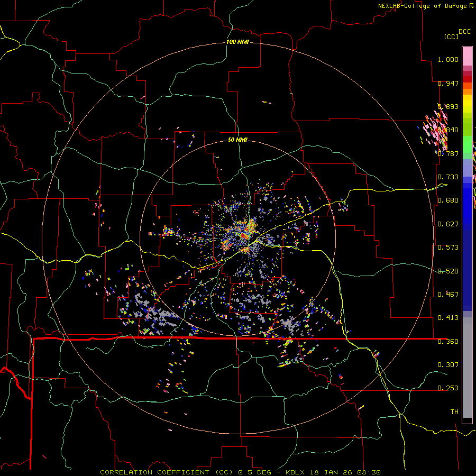Click the [CC] units label

tap(451, 36)
